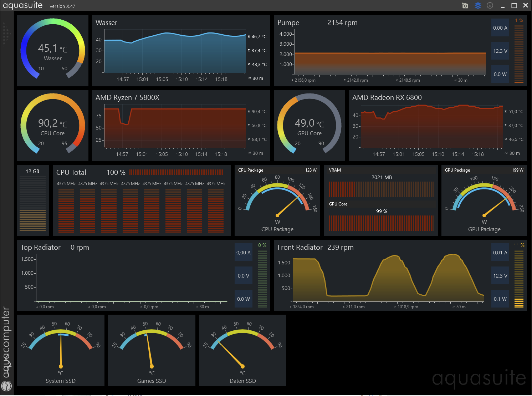Click the Pumpe 1 % power bar
This screenshot has height=396, width=532.
(x=519, y=54)
